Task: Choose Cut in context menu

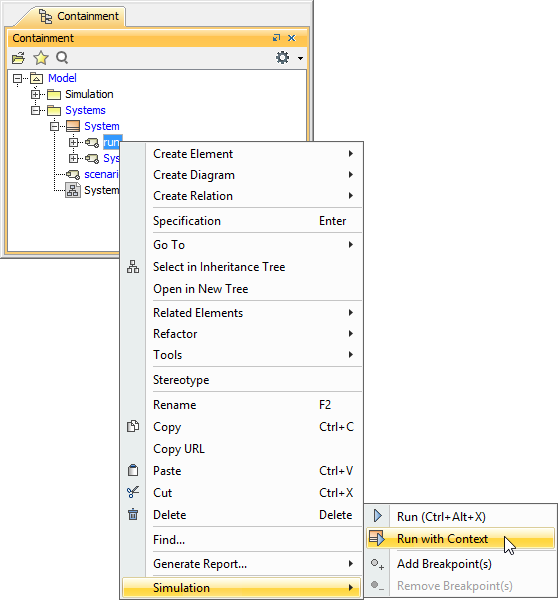Action: click(241, 493)
